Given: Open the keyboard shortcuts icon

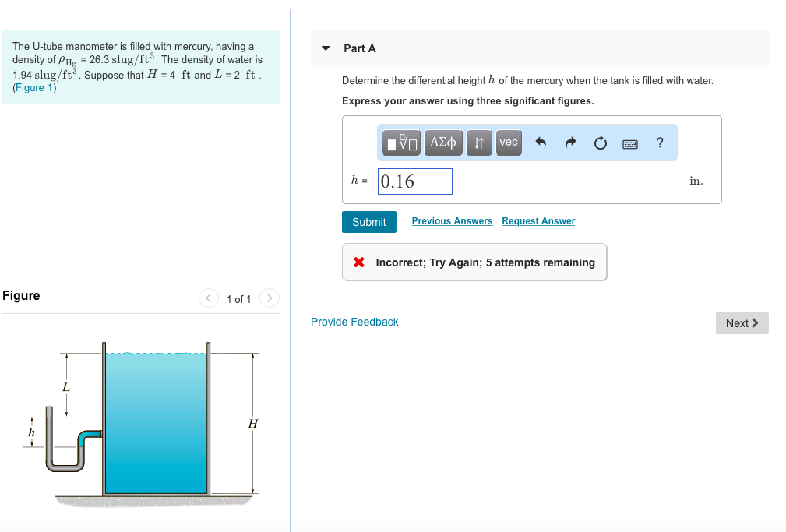Looking at the screenshot, I should point(629,143).
